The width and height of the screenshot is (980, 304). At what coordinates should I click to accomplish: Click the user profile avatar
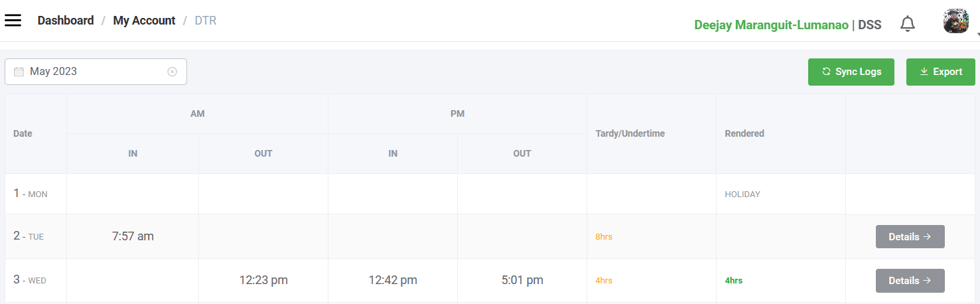coord(956,21)
